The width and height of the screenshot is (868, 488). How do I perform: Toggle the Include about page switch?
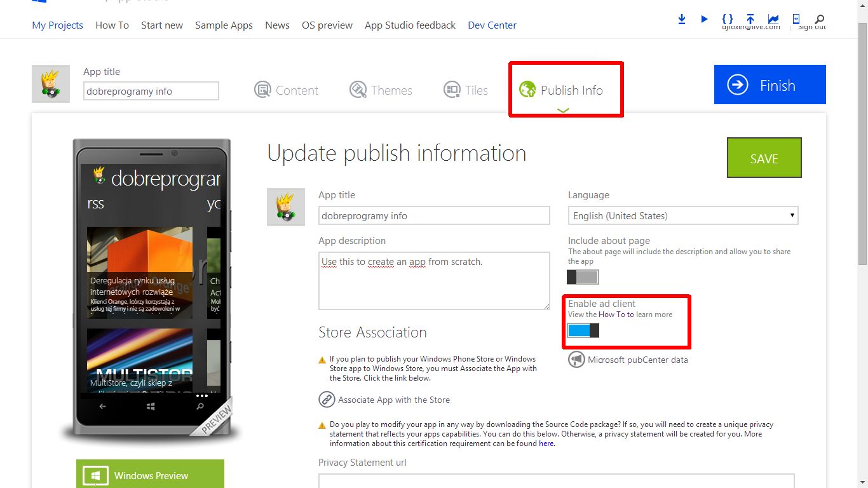coord(583,277)
